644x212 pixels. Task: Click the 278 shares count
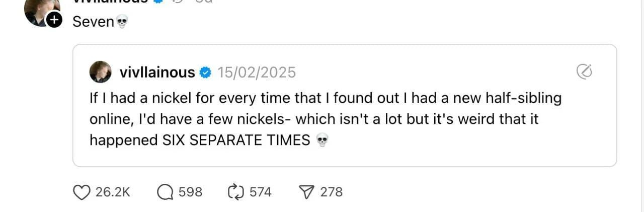(332, 192)
